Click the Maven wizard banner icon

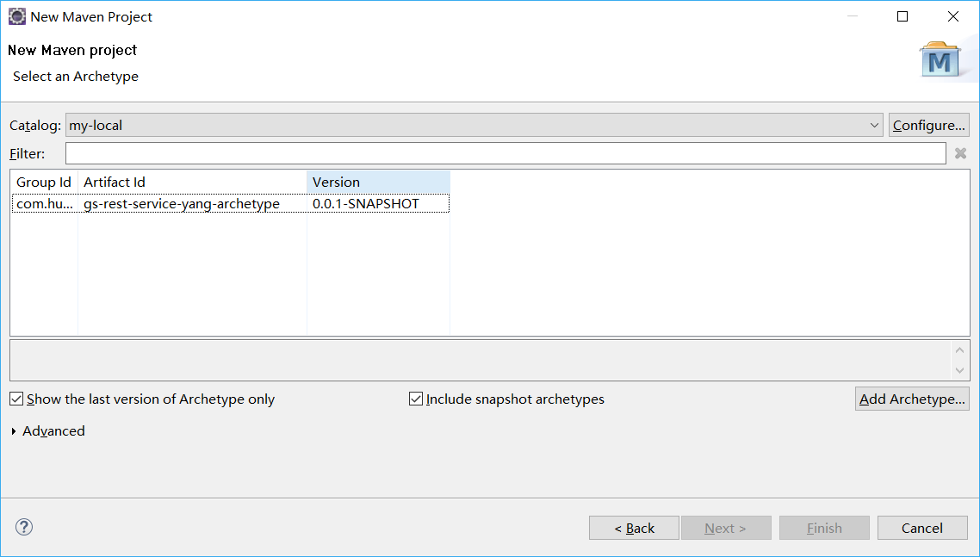[940, 59]
